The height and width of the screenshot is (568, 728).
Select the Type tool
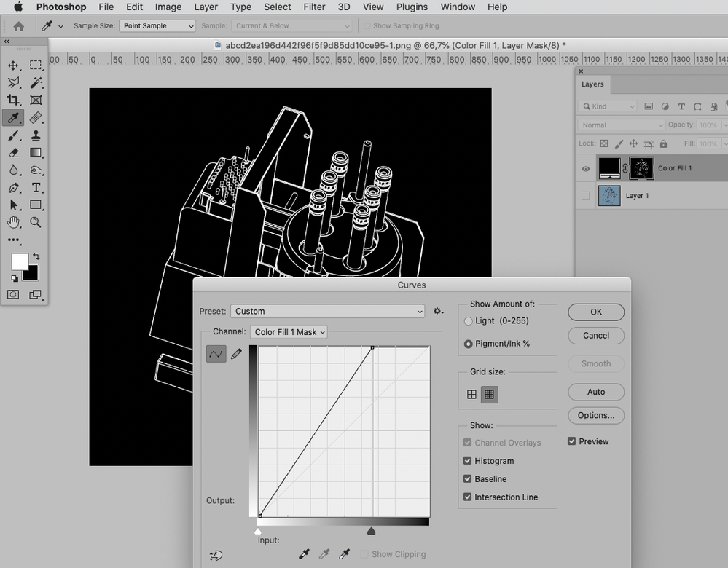point(36,188)
